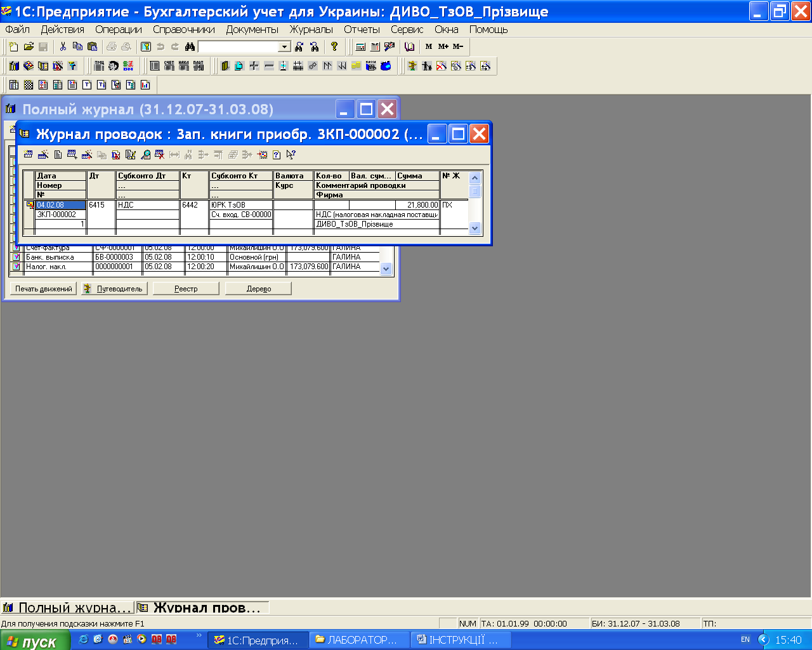Click the yellow question mark Help icon
The image size is (812, 650).
[334, 46]
